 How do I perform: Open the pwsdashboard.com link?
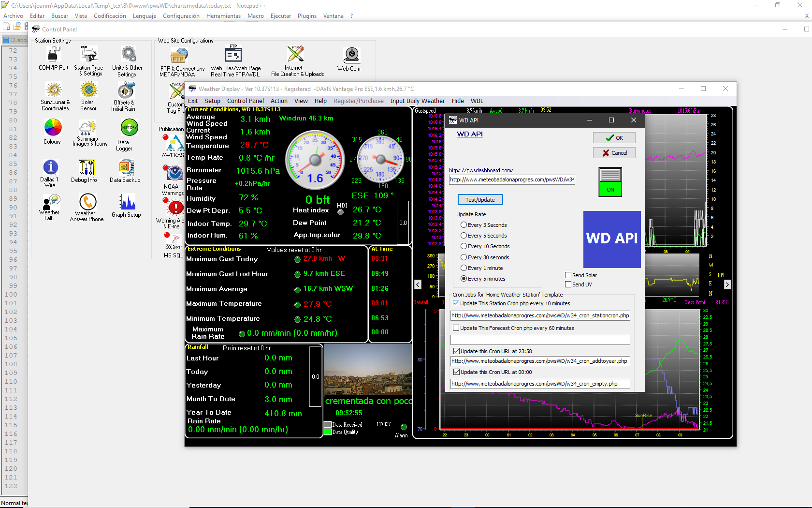point(481,170)
